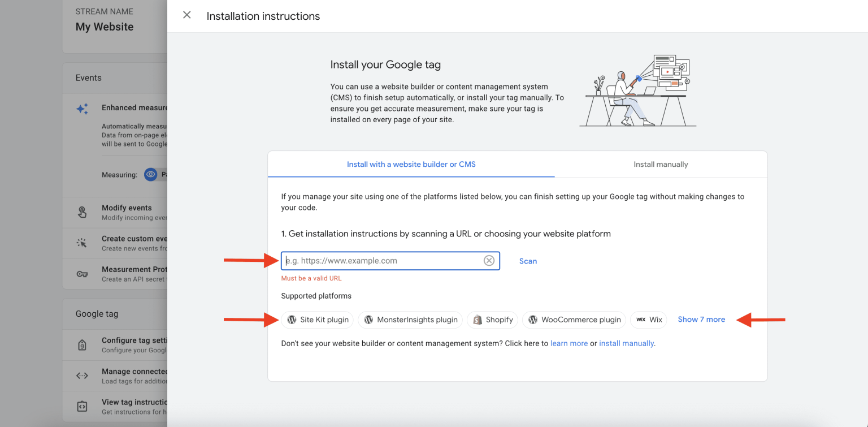The width and height of the screenshot is (868, 427).
Task: Open Modify events in the background page
Action: (115, 213)
